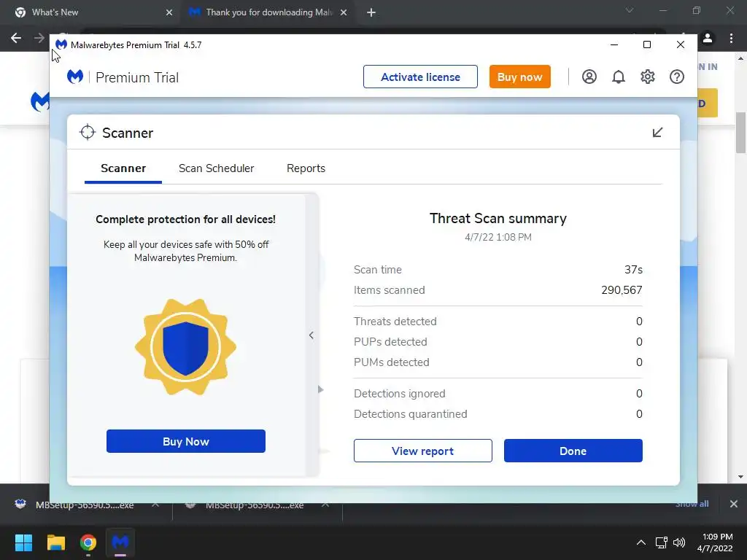Open the help question mark icon
747x560 pixels.
click(676, 77)
